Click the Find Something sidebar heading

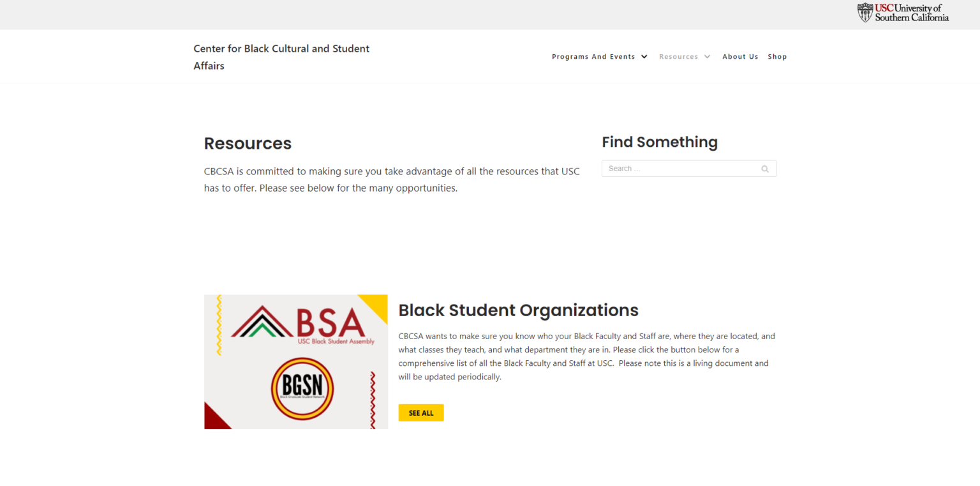[660, 142]
